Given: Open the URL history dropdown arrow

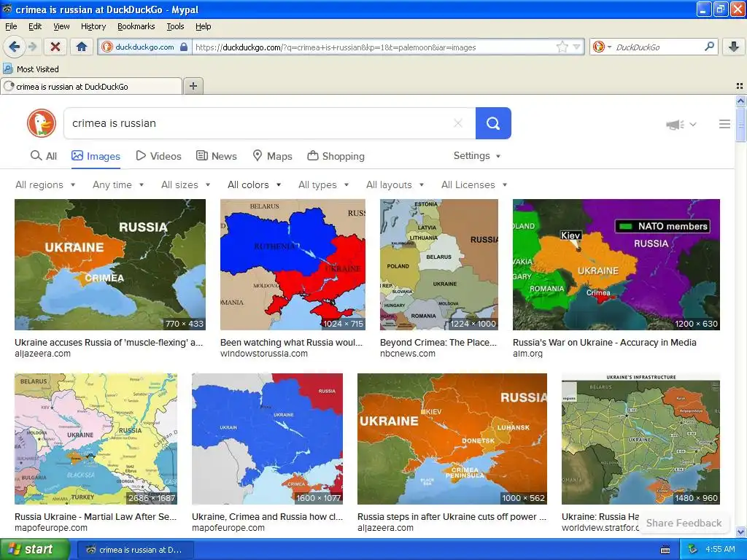Looking at the screenshot, I should click(577, 47).
